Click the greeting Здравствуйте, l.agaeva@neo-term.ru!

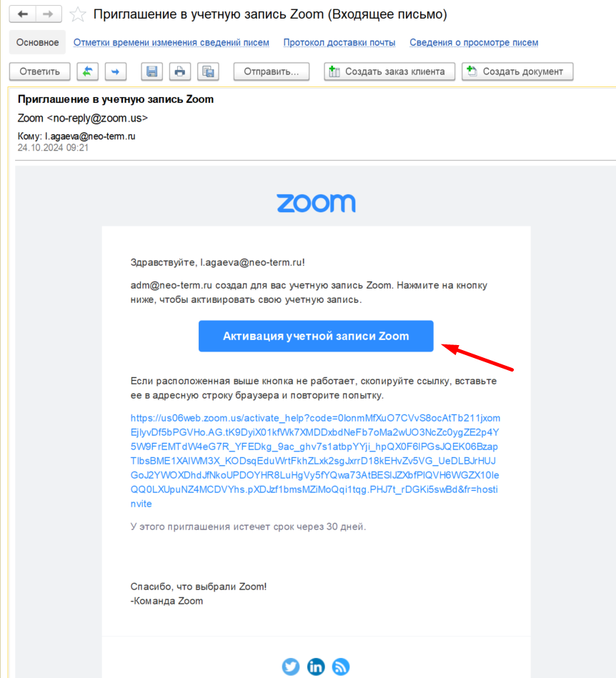click(217, 262)
